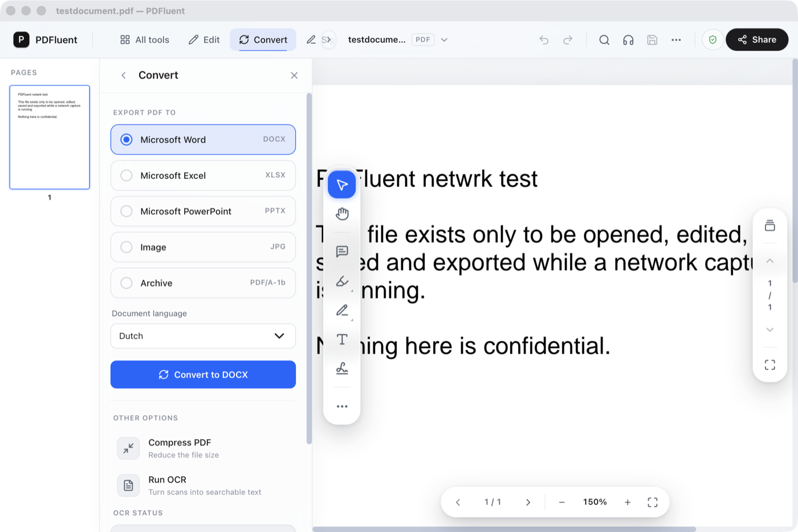The height and width of the screenshot is (532, 798).
Task: Choose the Text tool in floating toolbar
Action: pos(342,339)
